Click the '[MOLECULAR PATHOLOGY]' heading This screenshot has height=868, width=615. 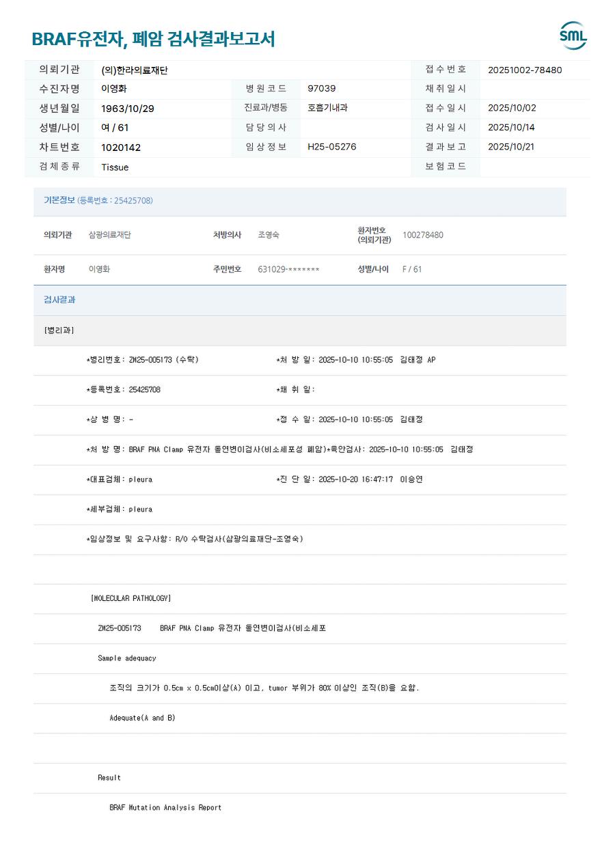[131, 599]
